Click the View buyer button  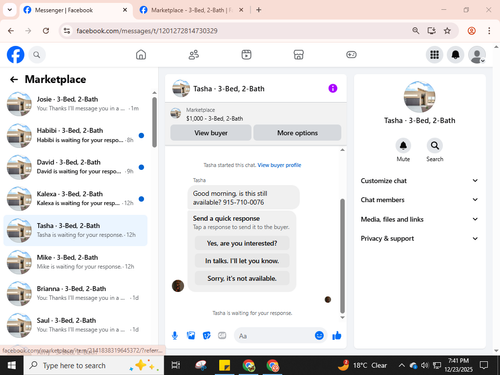(211, 133)
